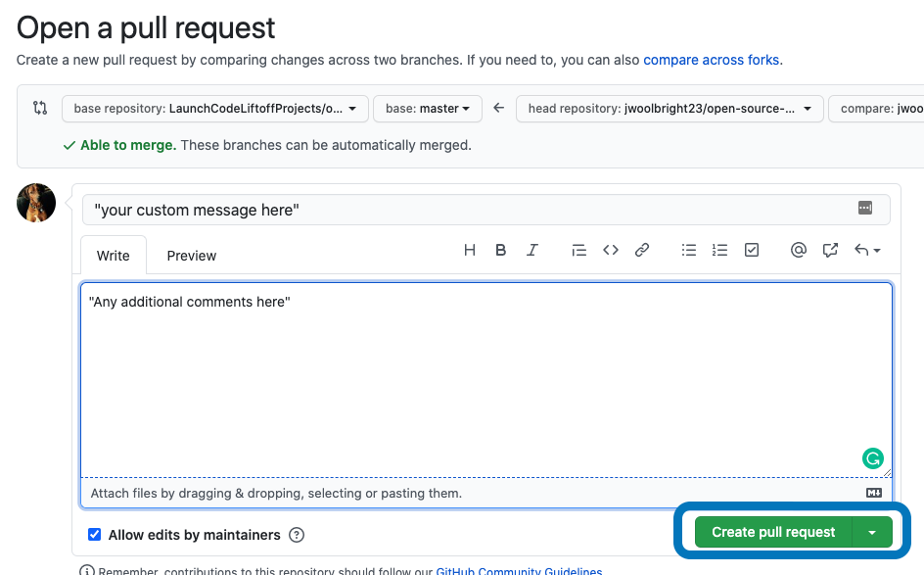This screenshot has width=924, height=575.
Task: Reference an issue or pull request
Action: pos(830,251)
